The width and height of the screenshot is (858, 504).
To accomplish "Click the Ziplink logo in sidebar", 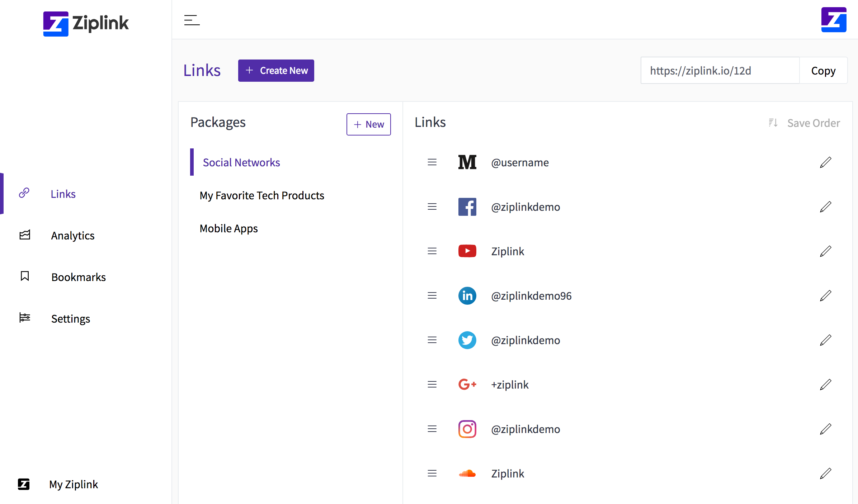I will pos(86,24).
